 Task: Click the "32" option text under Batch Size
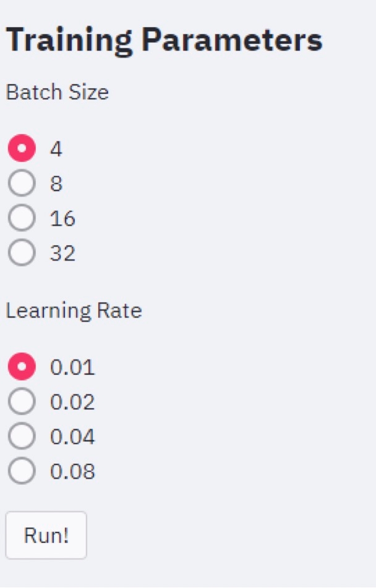[x=62, y=253]
